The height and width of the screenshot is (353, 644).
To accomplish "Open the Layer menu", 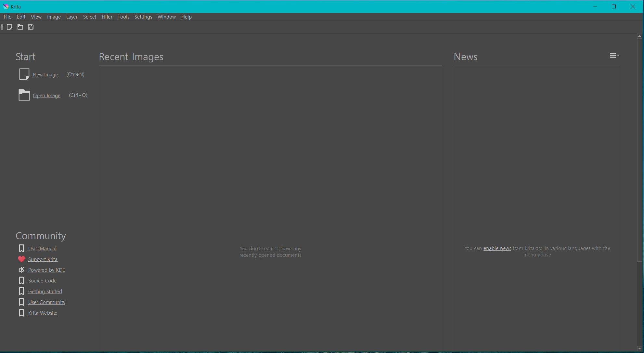I will 72,17.
